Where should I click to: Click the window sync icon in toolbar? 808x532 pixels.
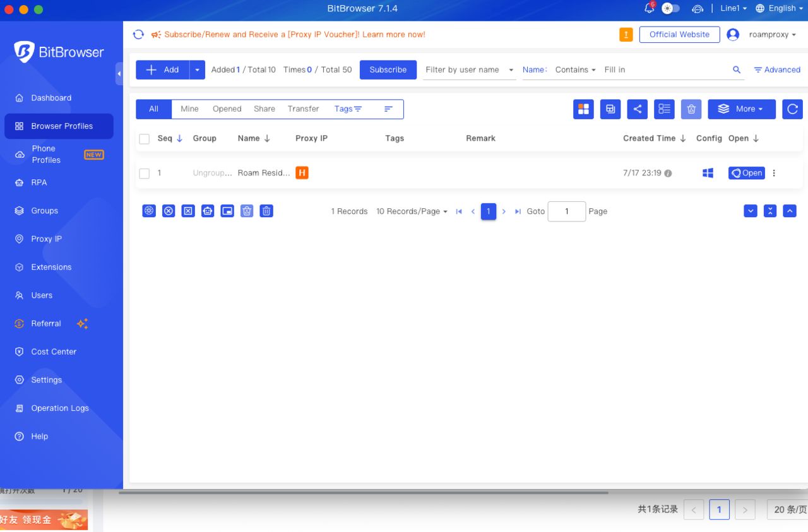(610, 109)
